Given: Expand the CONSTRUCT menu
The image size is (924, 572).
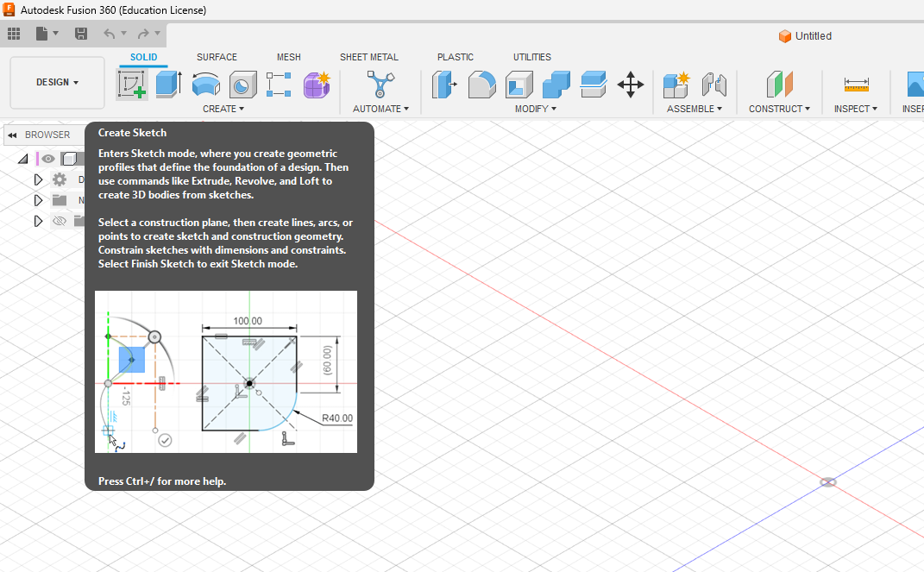Looking at the screenshot, I should click(x=779, y=109).
